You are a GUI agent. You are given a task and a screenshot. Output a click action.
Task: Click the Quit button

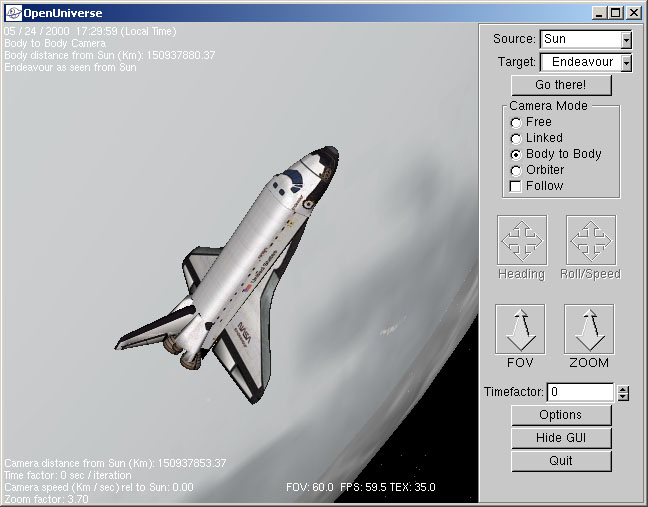(561, 461)
